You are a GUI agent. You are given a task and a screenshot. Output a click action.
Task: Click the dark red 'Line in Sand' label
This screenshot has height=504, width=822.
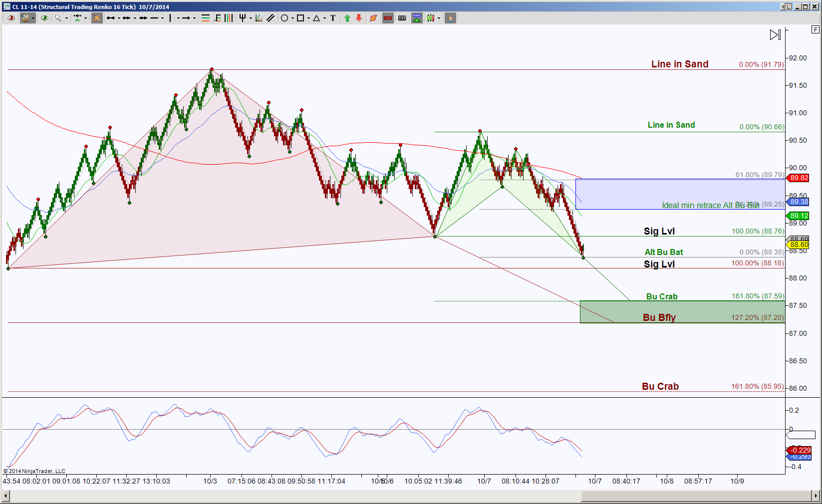click(x=680, y=64)
